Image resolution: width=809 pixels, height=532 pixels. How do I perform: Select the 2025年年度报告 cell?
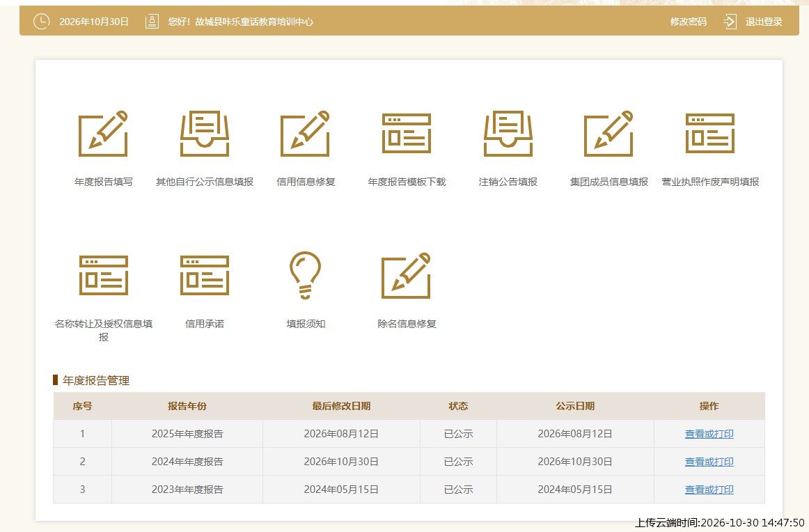coord(187,434)
